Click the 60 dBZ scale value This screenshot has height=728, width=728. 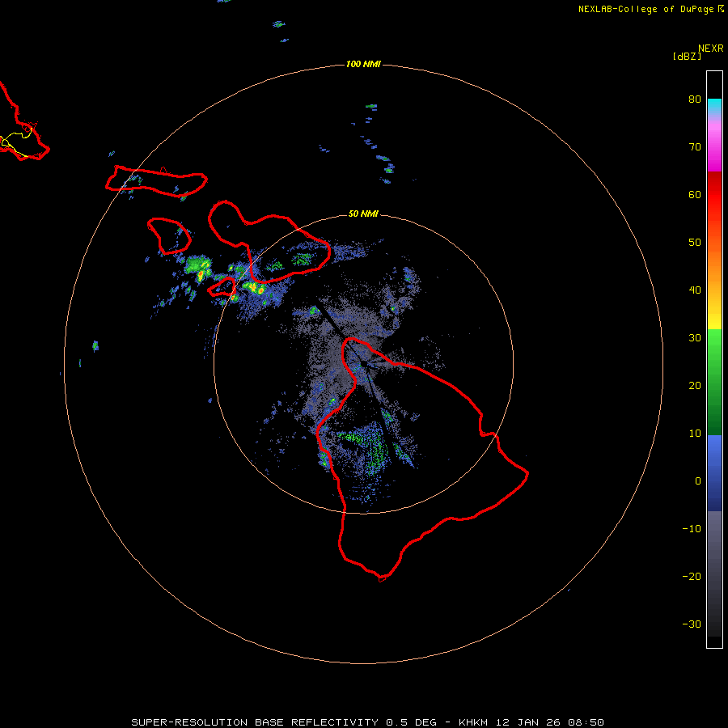(695, 195)
